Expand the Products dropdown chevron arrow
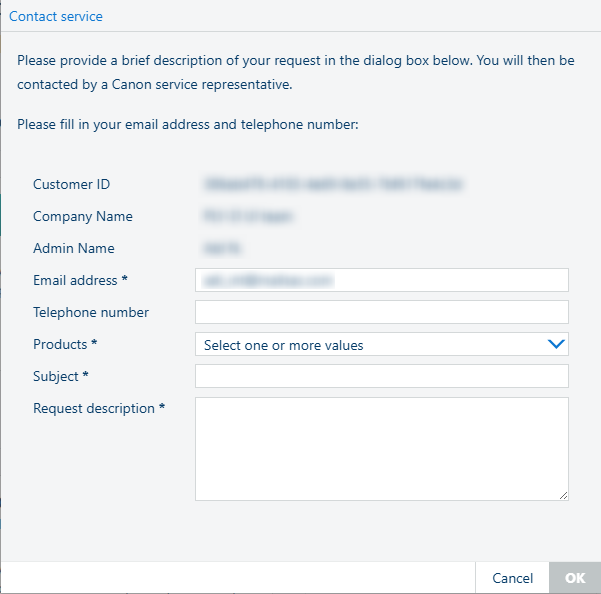 pos(556,345)
